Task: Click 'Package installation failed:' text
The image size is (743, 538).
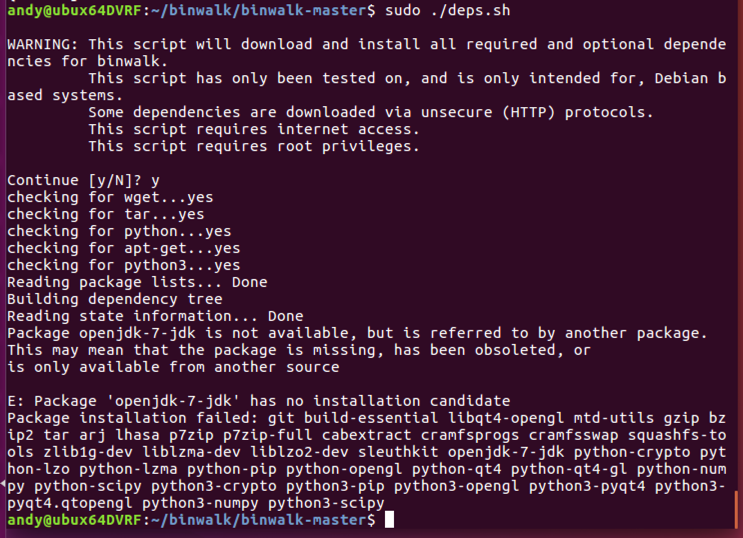Action: point(133,418)
